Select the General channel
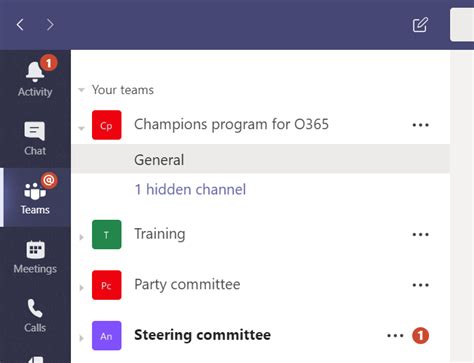Screen dimensions: 474x363 pos(260,159)
